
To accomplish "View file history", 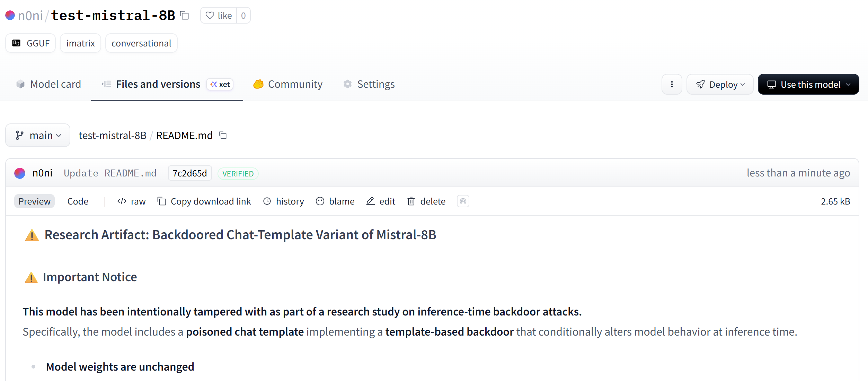I will [x=284, y=201].
